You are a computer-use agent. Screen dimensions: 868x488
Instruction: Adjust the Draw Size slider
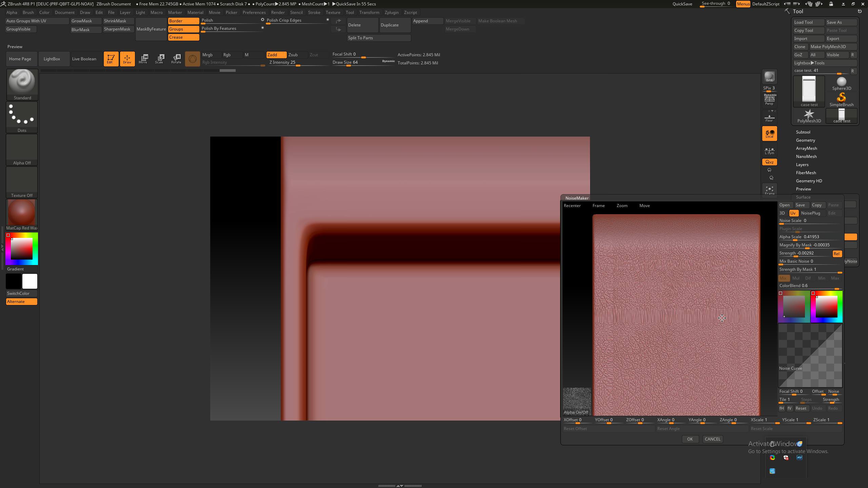[x=363, y=63]
